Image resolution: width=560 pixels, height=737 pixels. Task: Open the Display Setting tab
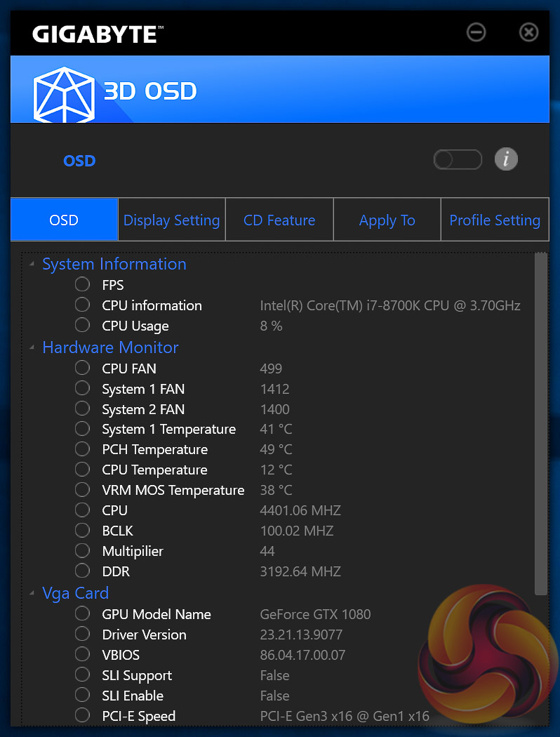click(x=171, y=220)
